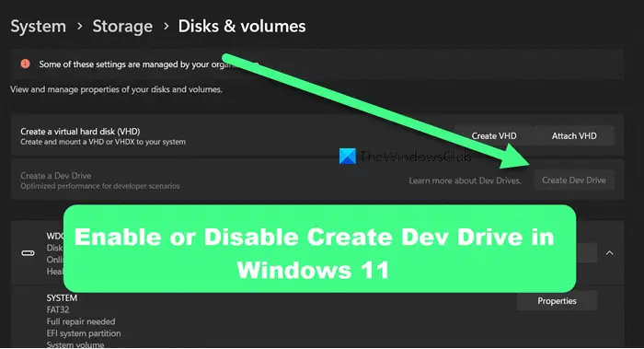
Task: Select the 'Create a virtual hard disk (VHD)' text
Action: pyautogui.click(x=80, y=132)
